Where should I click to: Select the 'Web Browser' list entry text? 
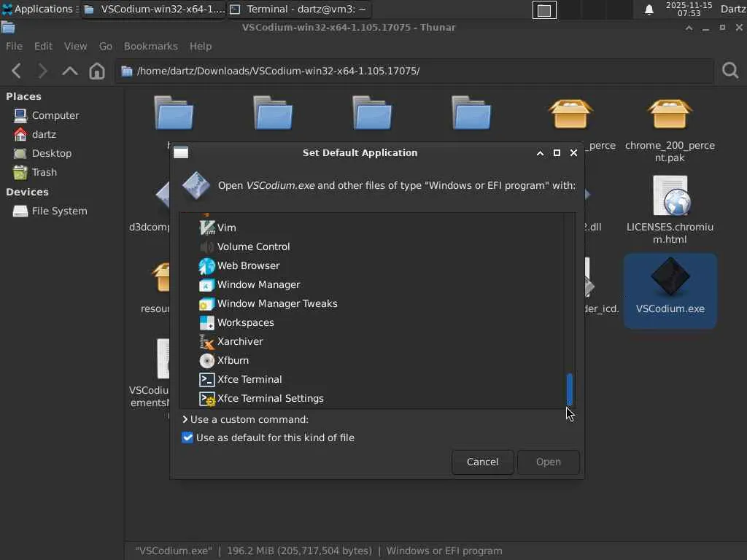click(x=248, y=265)
